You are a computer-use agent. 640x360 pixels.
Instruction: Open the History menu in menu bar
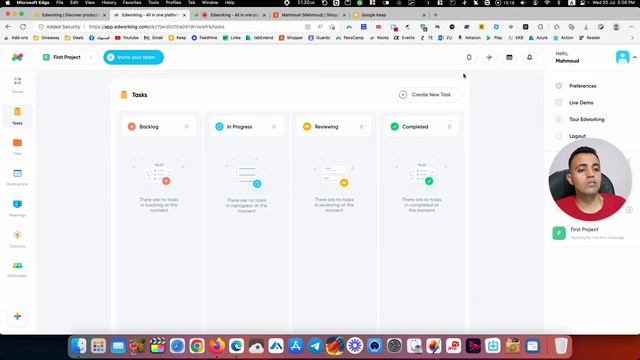(x=109, y=3)
